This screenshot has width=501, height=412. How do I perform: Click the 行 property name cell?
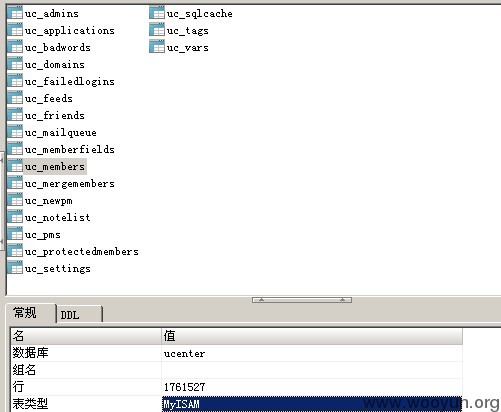click(86, 387)
